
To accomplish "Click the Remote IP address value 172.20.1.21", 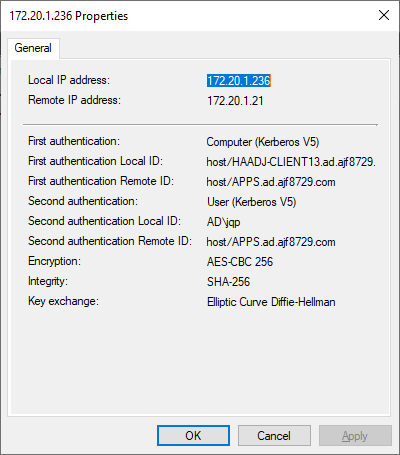I will (235, 101).
